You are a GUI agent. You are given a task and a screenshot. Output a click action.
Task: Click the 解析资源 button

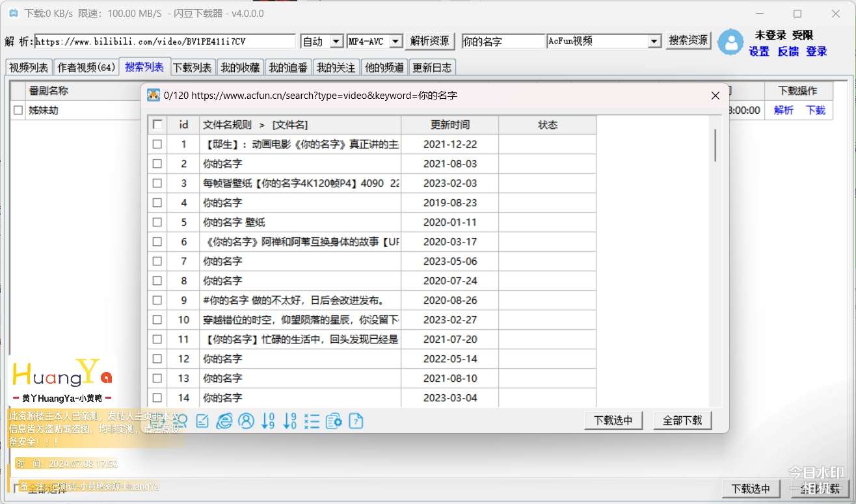(x=430, y=41)
